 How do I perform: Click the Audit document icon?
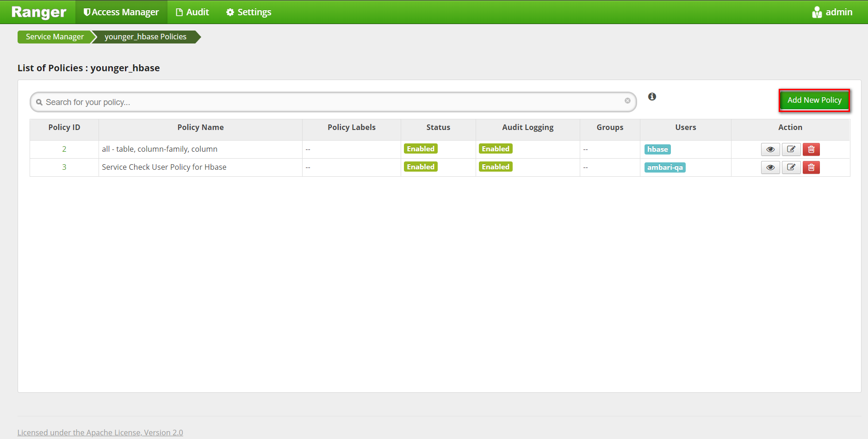[179, 12]
